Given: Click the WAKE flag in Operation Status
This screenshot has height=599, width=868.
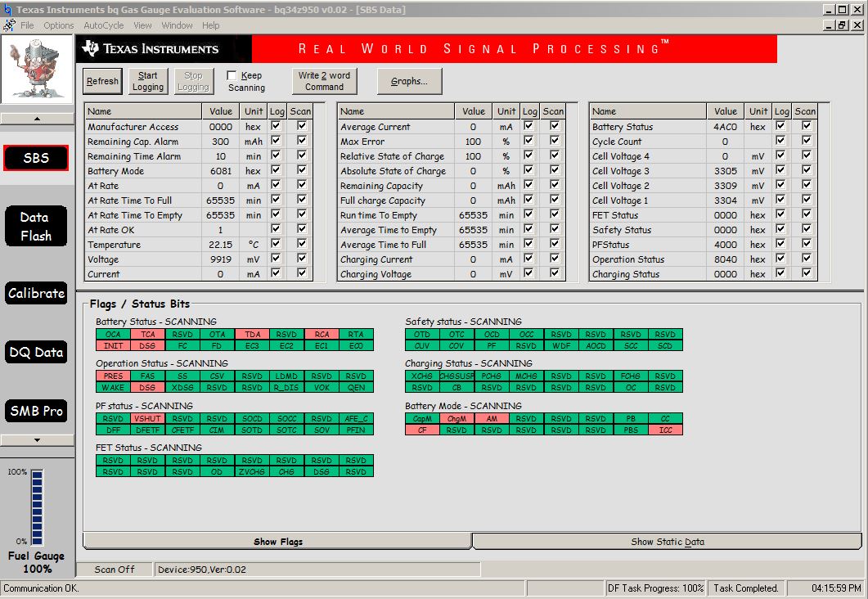Looking at the screenshot, I should click(x=113, y=388).
